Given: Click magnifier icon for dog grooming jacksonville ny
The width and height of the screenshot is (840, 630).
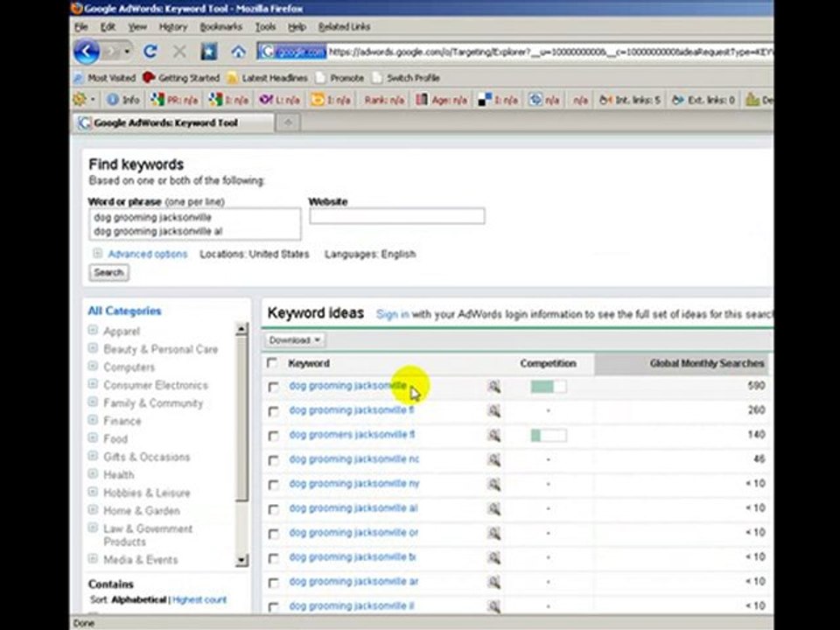Looking at the screenshot, I should (493, 484).
